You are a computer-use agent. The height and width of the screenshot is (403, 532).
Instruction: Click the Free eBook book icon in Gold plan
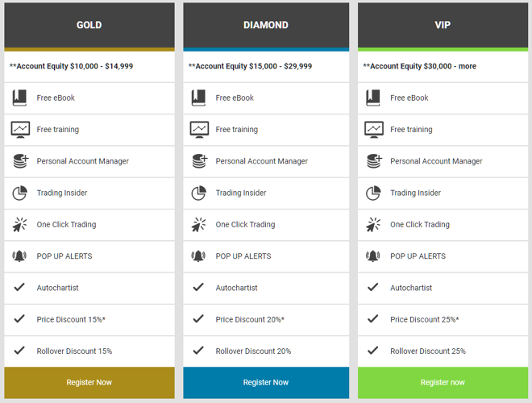tap(20, 98)
